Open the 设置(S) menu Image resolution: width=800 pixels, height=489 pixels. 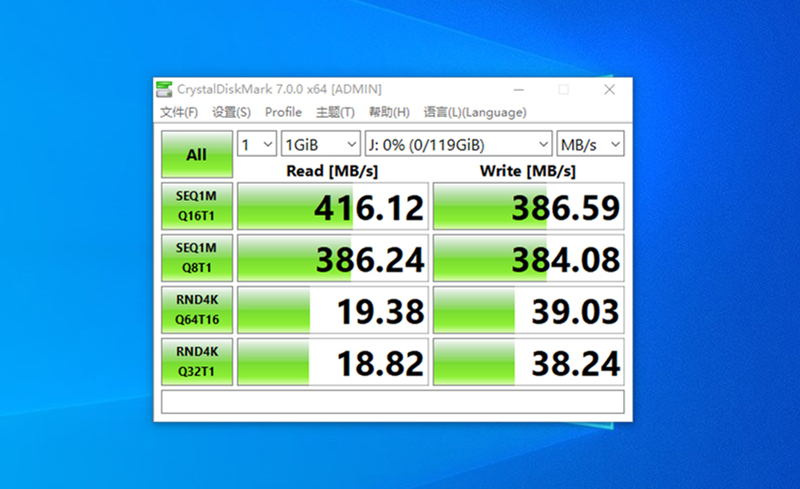pos(232,112)
